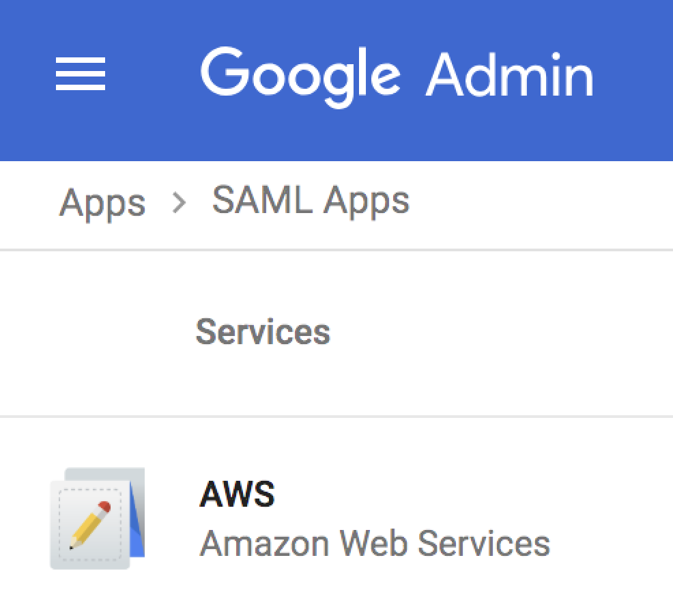
Task: Go to Apps in the breadcrumb
Action: tap(102, 203)
